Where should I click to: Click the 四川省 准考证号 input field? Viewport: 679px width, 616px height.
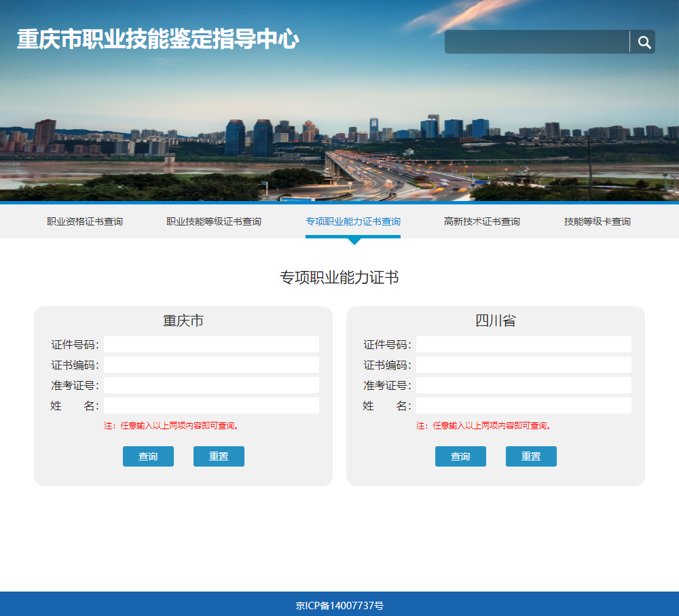coord(524,384)
